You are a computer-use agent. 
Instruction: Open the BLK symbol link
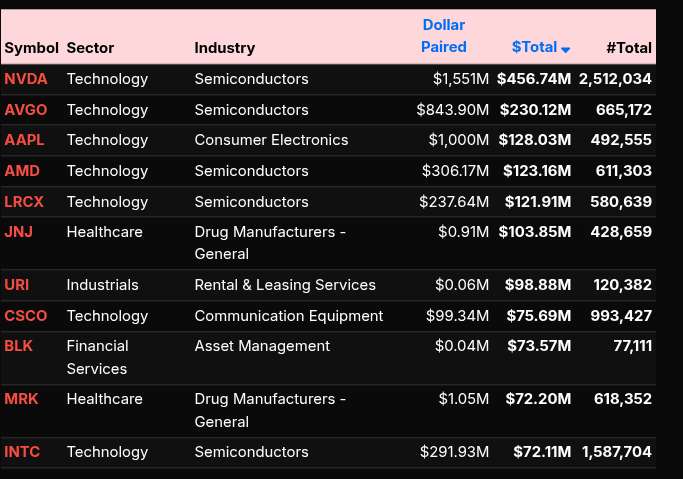coord(18,346)
